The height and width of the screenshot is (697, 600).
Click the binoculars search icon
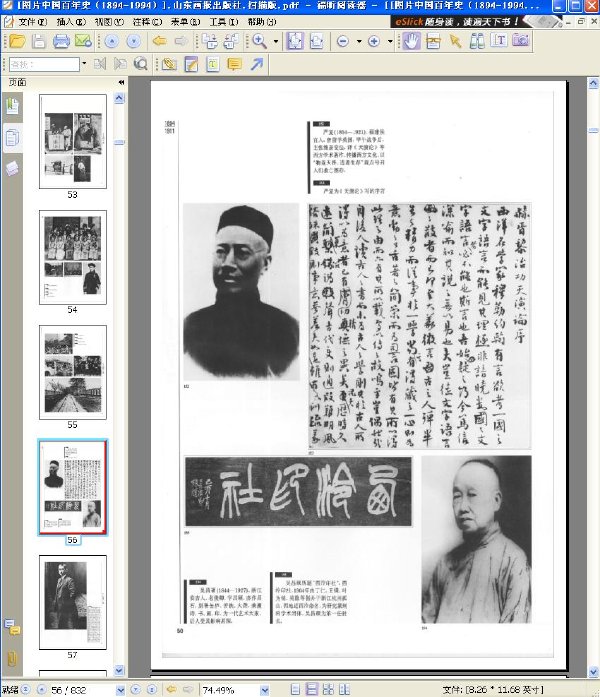[477, 41]
